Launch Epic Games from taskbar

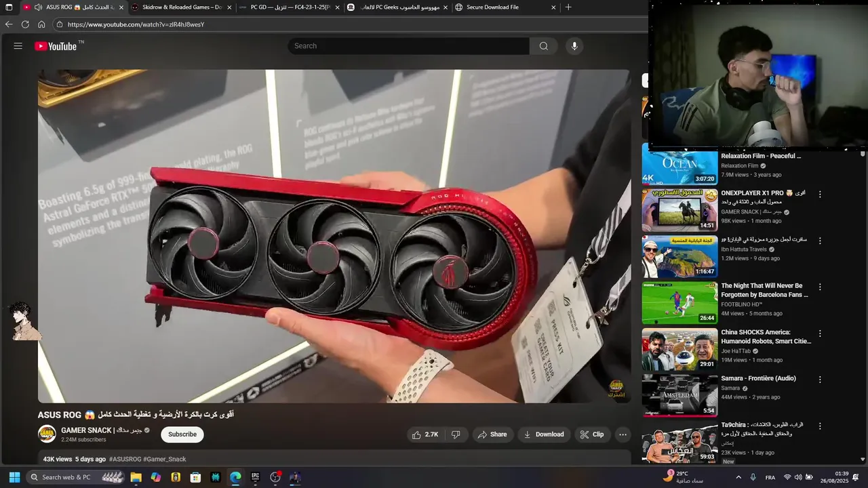(x=255, y=477)
